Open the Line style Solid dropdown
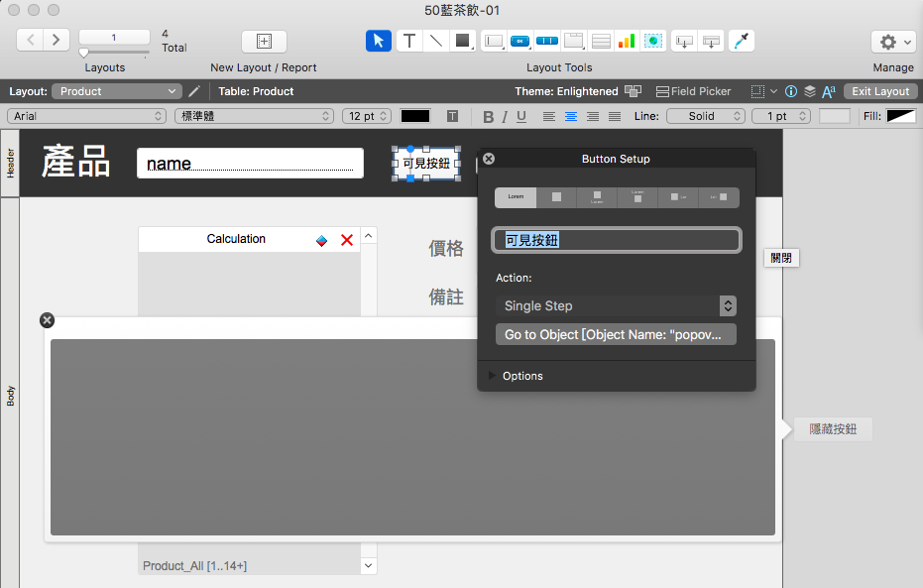923x588 pixels. pos(706,116)
